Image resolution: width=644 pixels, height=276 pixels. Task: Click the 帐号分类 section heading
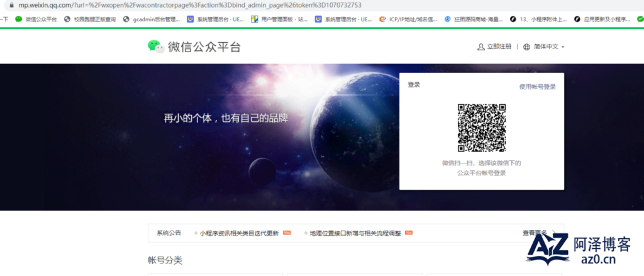(165, 260)
